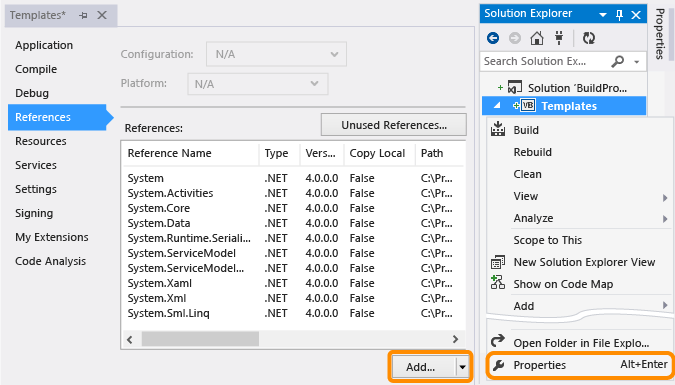The height and width of the screenshot is (385, 675).
Task: Select New Solution Explorer View entry
Action: [x=584, y=262]
